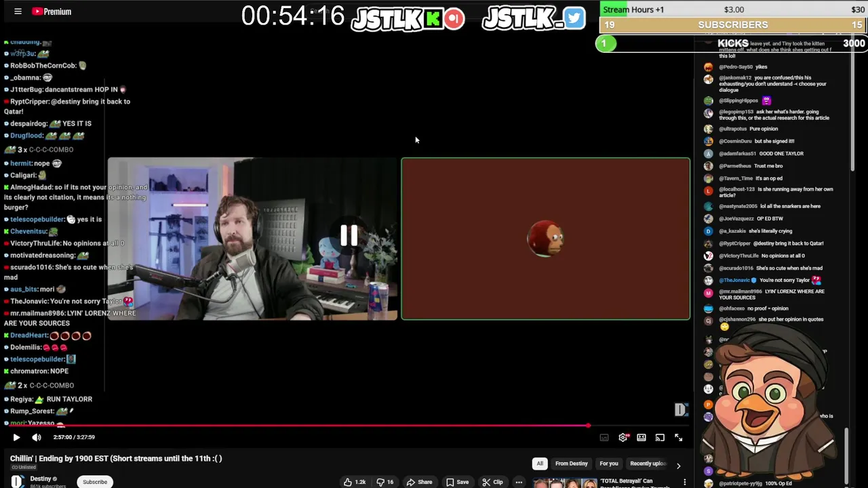
Task: Click the Twitter bird icon next to JSTLK
Action: coord(574,18)
